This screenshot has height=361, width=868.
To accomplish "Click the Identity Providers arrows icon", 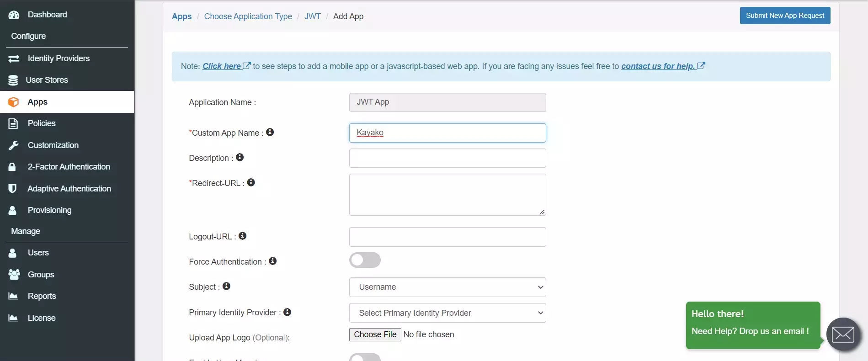I will point(14,58).
